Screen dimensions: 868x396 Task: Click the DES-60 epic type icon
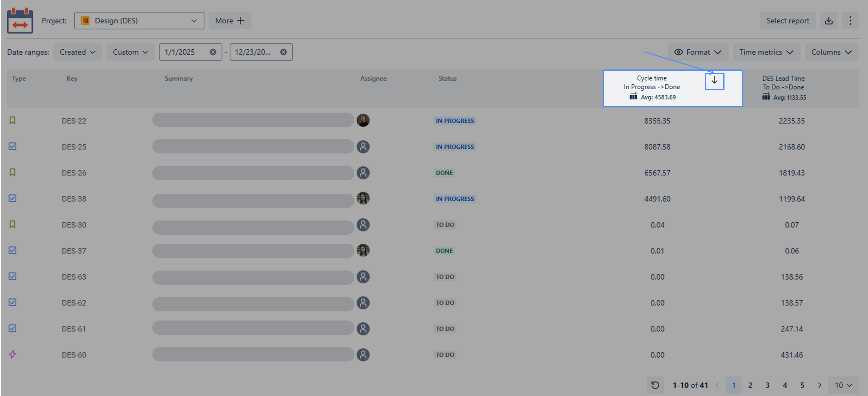click(13, 354)
